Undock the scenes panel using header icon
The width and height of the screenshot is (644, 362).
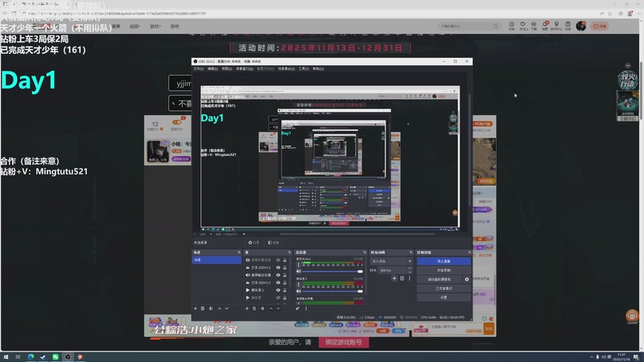[x=238, y=253]
